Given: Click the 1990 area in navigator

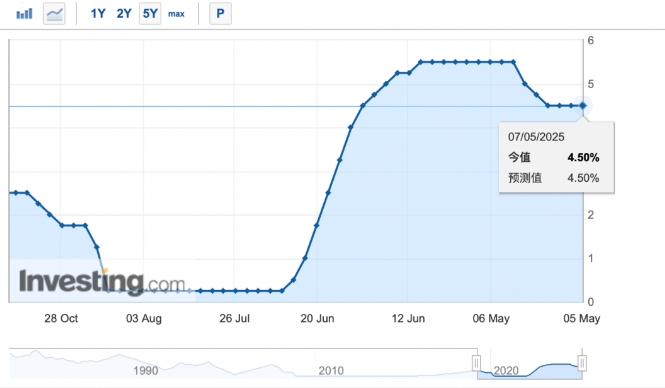Looking at the screenshot, I should tap(145, 371).
